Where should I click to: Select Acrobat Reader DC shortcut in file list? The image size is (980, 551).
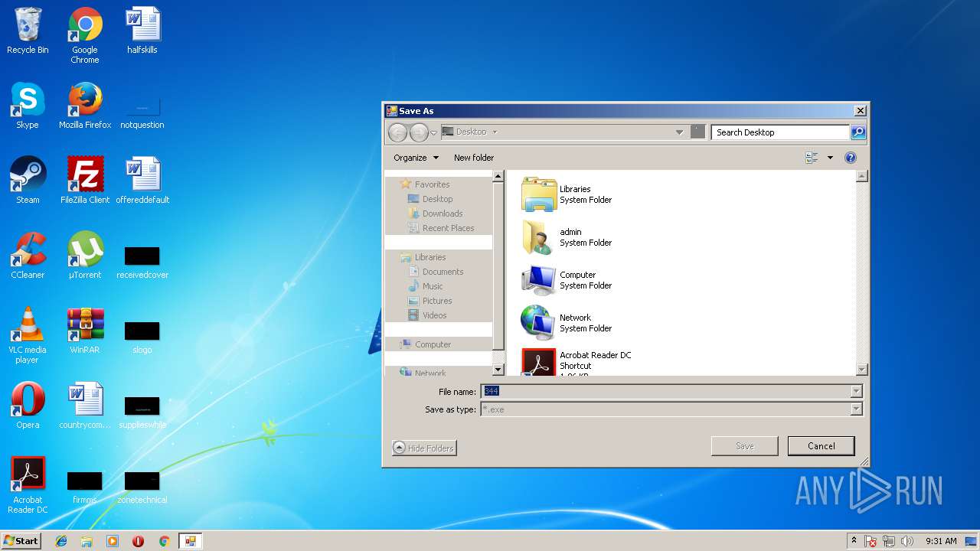[577, 361]
